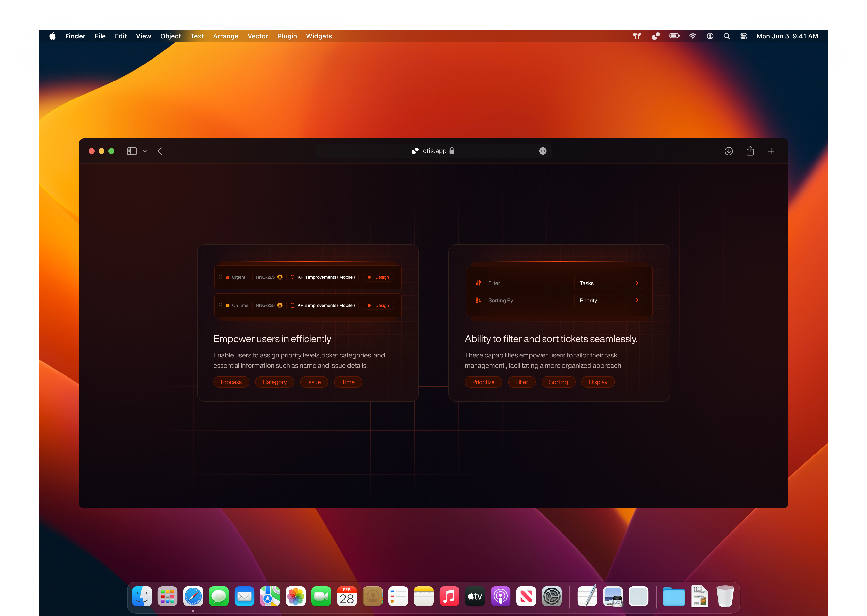Open the Trash in the Dock

pyautogui.click(x=725, y=597)
